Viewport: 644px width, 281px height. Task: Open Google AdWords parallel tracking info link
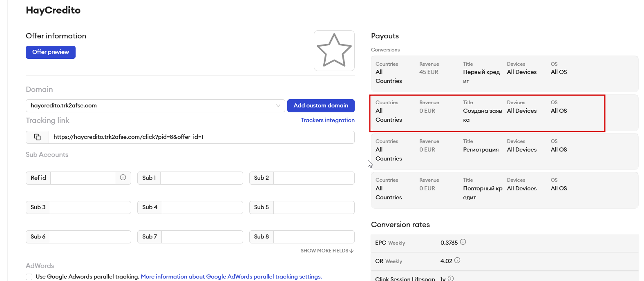coord(231,277)
